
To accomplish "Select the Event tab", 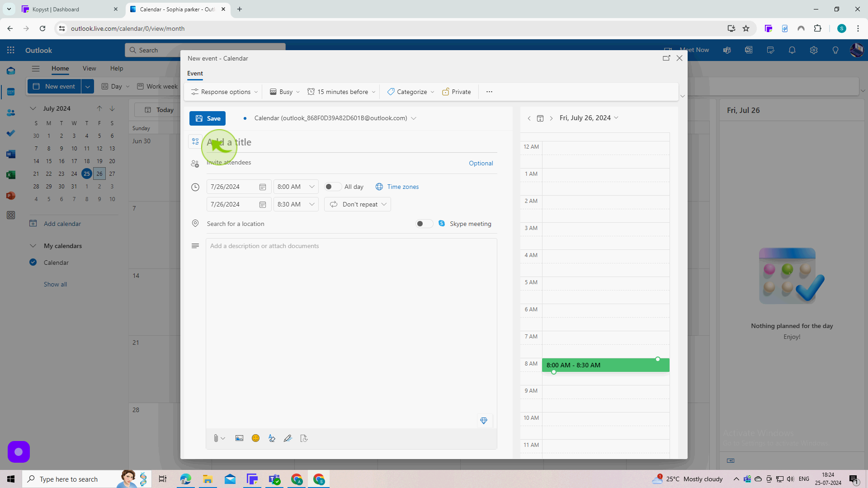I will pyautogui.click(x=195, y=73).
